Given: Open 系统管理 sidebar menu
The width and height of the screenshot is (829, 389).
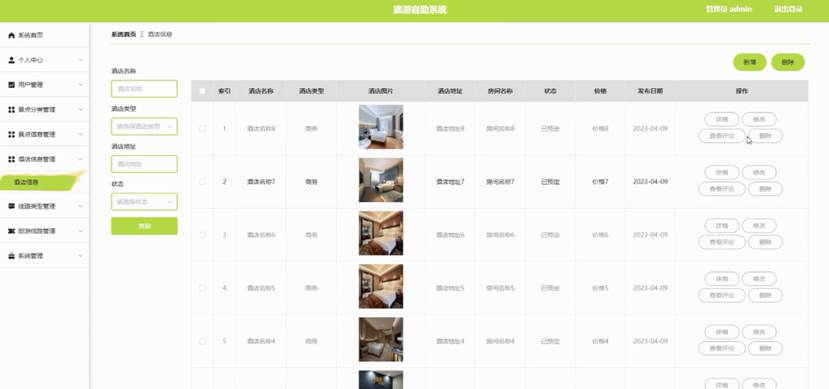Looking at the screenshot, I should [44, 256].
